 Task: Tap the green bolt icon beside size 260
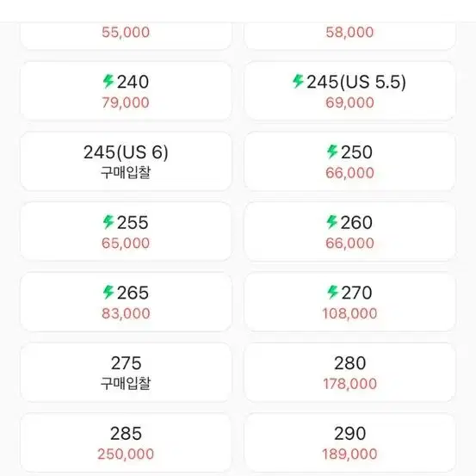pyautogui.click(x=332, y=222)
